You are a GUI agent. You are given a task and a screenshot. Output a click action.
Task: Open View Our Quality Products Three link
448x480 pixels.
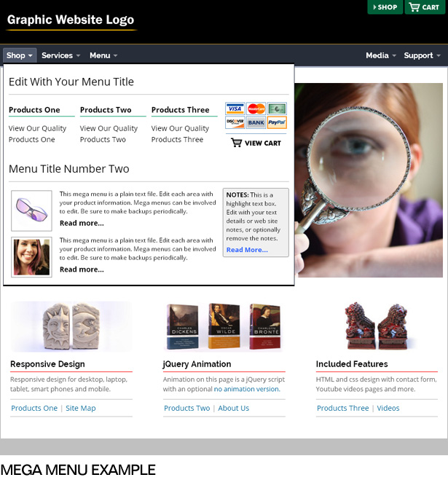(180, 134)
